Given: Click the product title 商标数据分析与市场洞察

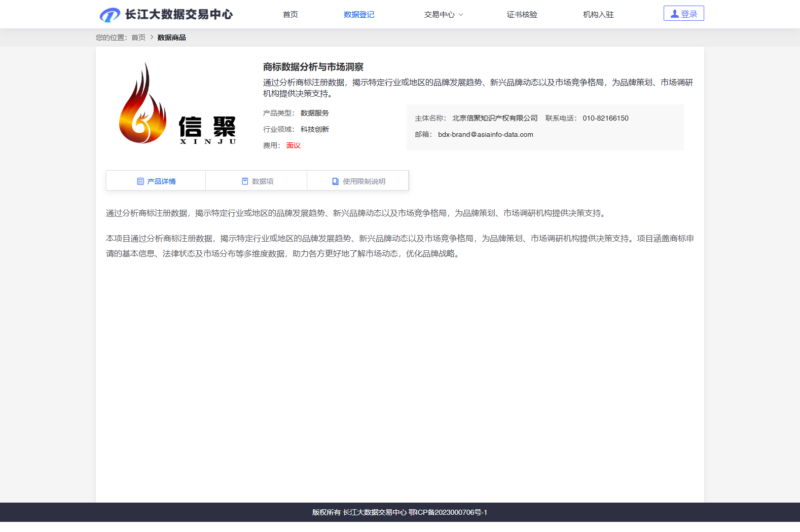Looking at the screenshot, I should pyautogui.click(x=313, y=67).
